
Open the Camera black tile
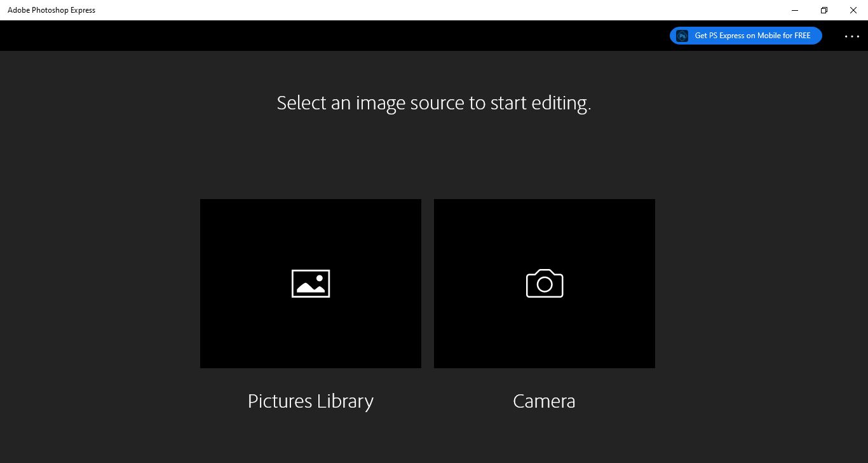(545, 284)
